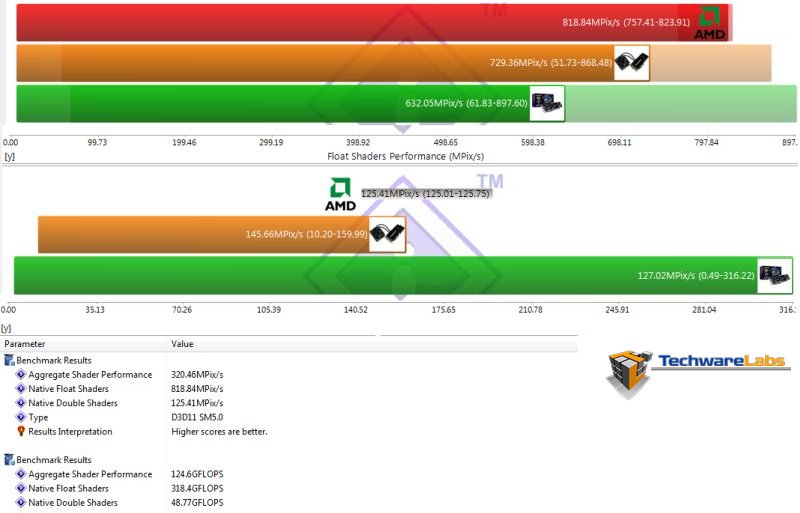Screen dimensions: 800x513
Task: Click the 'Higher scores are better.' text
Action: coord(219,432)
